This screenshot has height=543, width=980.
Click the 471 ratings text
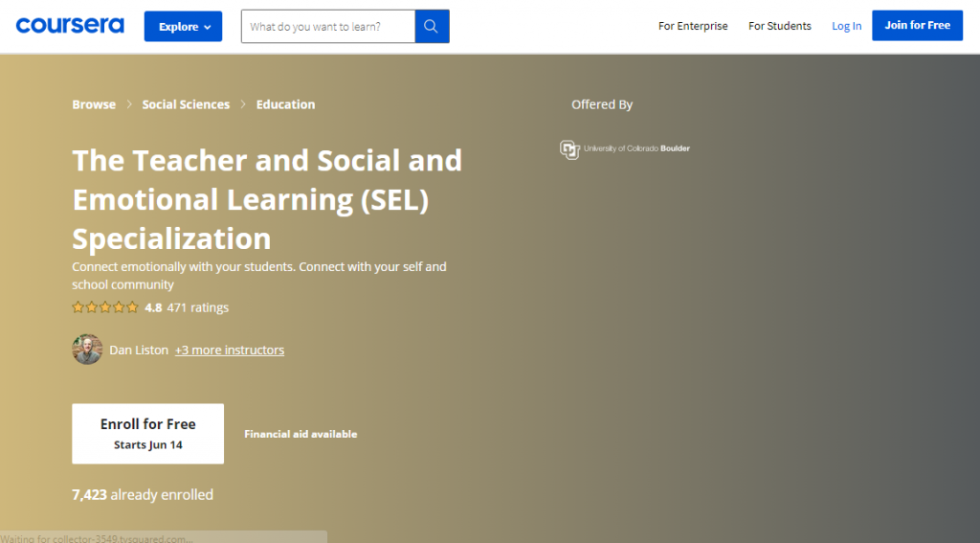[197, 307]
